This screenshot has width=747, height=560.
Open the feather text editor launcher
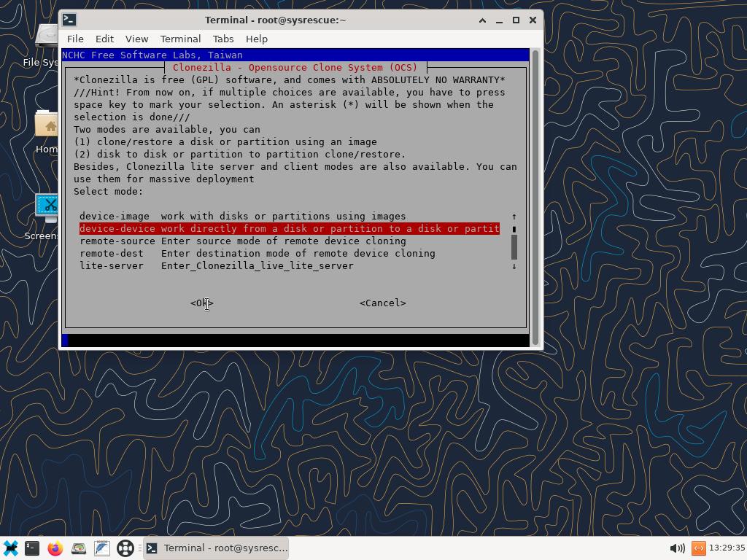[x=101, y=548]
